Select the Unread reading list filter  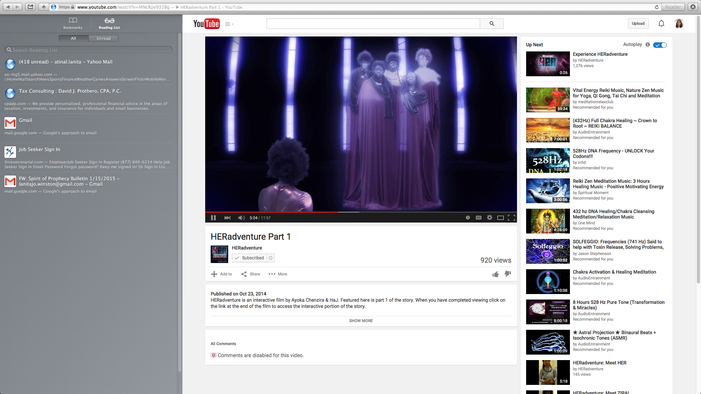tap(103, 38)
